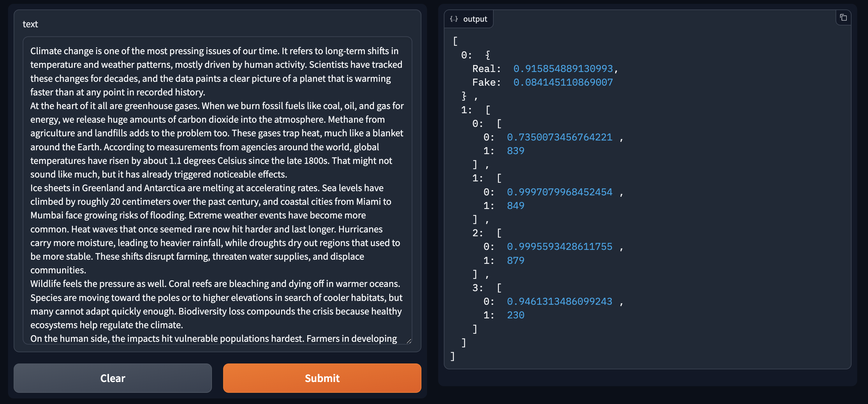Click the Fake score value 0.0841
The image size is (868, 404).
(563, 82)
